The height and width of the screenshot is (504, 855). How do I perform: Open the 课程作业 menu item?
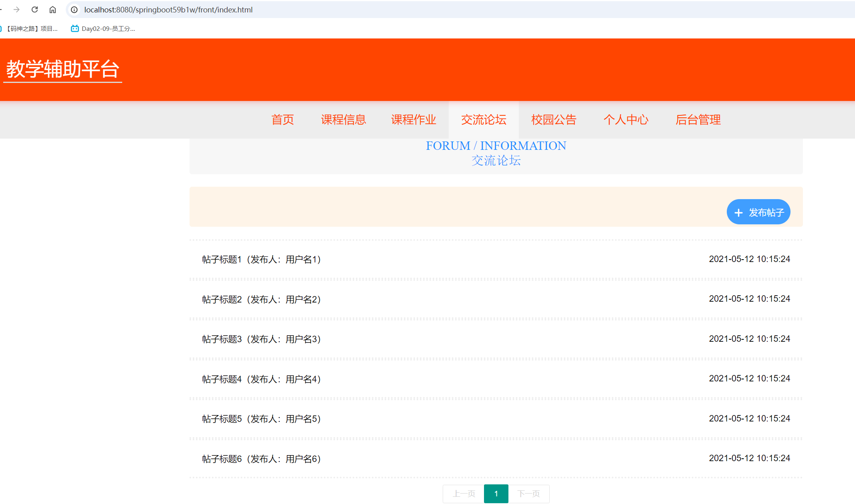tap(413, 120)
